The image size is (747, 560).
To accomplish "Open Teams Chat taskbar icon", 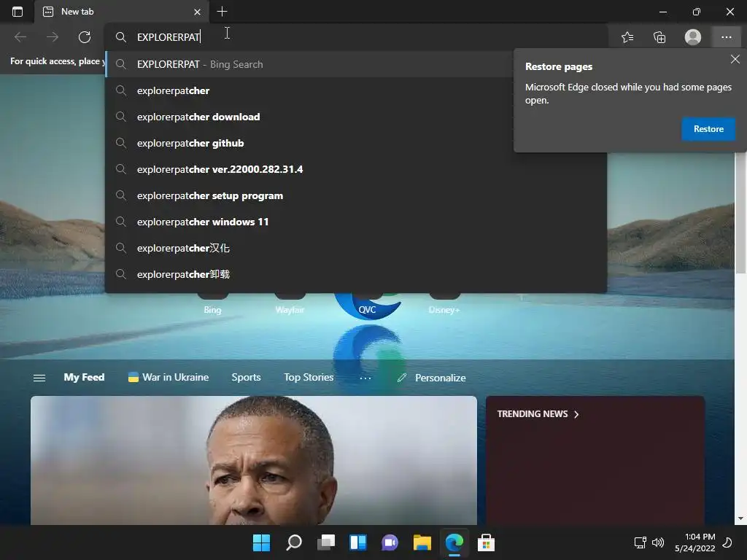I will pyautogui.click(x=390, y=542).
